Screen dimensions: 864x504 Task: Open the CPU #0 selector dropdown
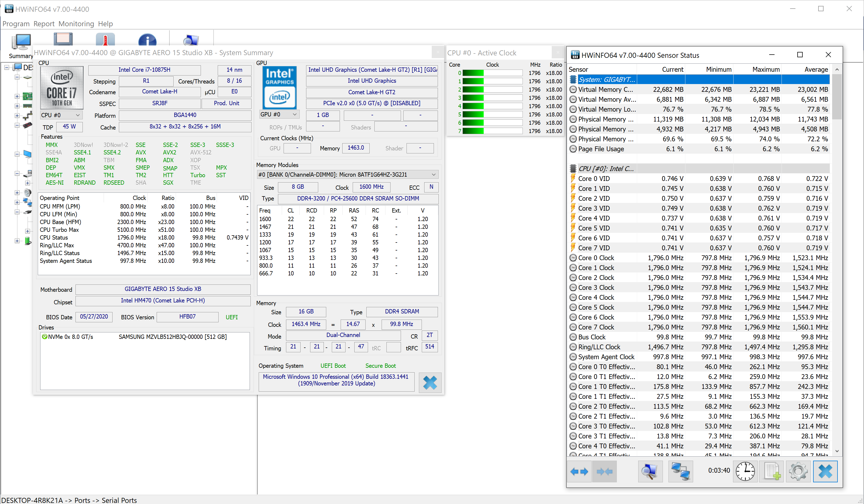coord(78,115)
